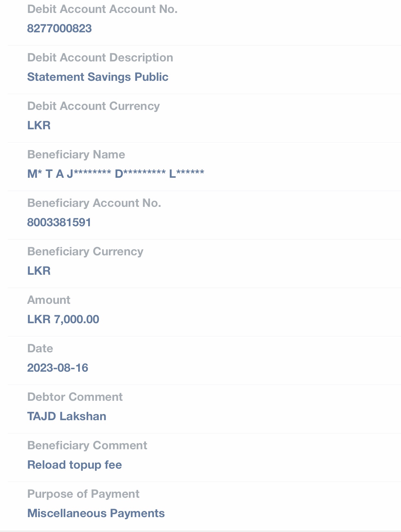Click the "Debtor Comment" label
The width and height of the screenshot is (401, 532).
pos(75,397)
